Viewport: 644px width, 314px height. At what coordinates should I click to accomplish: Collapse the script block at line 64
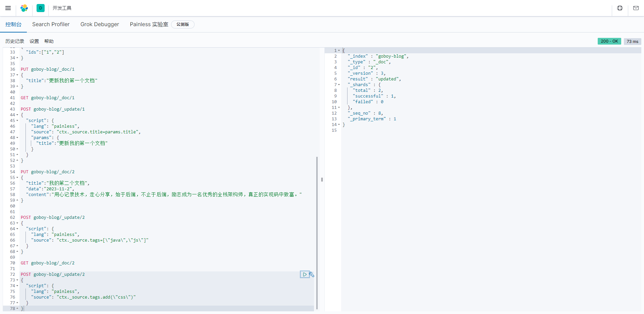[17, 229]
